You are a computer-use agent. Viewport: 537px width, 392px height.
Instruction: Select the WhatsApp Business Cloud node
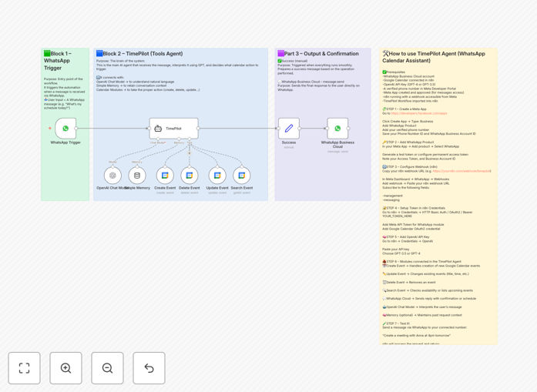click(x=337, y=129)
